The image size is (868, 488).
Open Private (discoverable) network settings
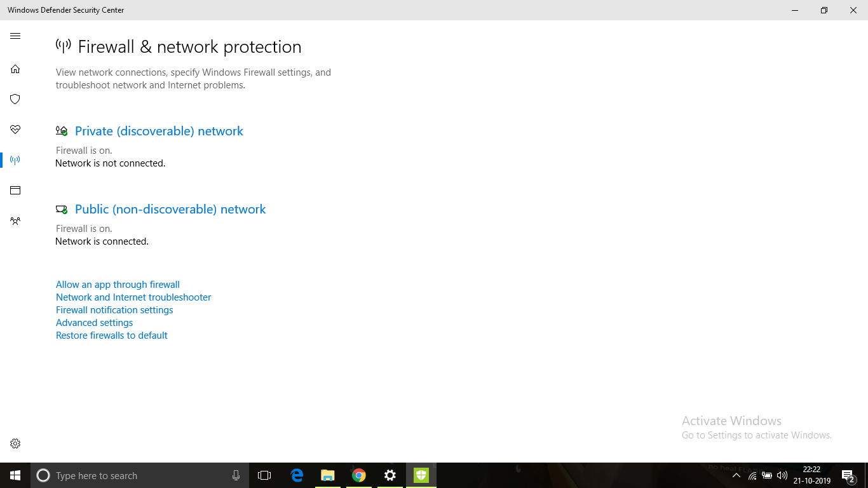pos(159,131)
